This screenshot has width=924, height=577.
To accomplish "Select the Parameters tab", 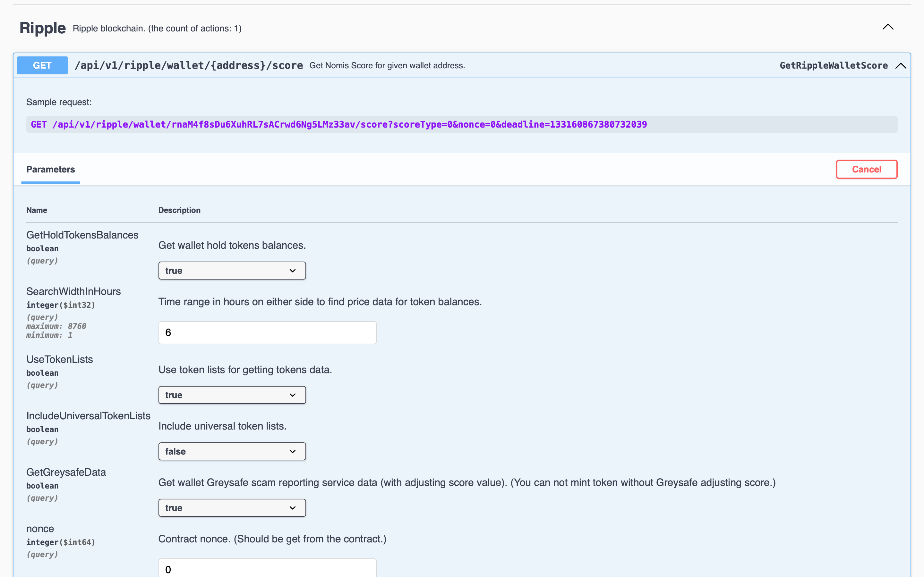I will point(50,170).
